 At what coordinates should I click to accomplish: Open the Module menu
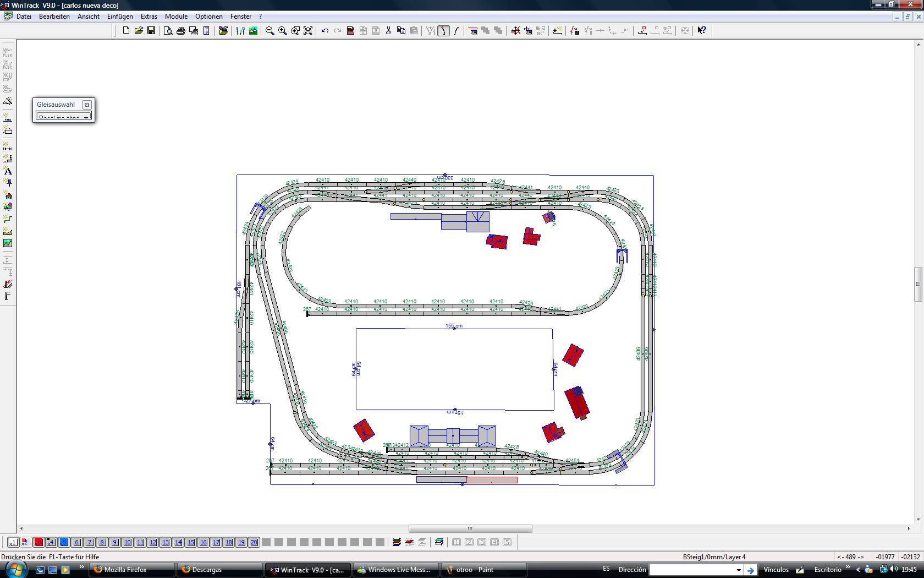click(x=176, y=17)
